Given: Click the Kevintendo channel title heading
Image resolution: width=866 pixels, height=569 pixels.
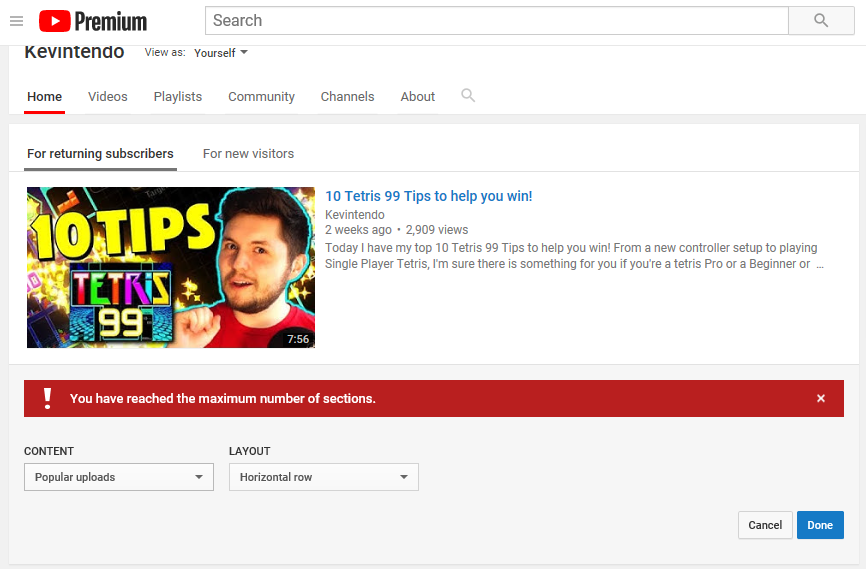Looking at the screenshot, I should coord(74,52).
